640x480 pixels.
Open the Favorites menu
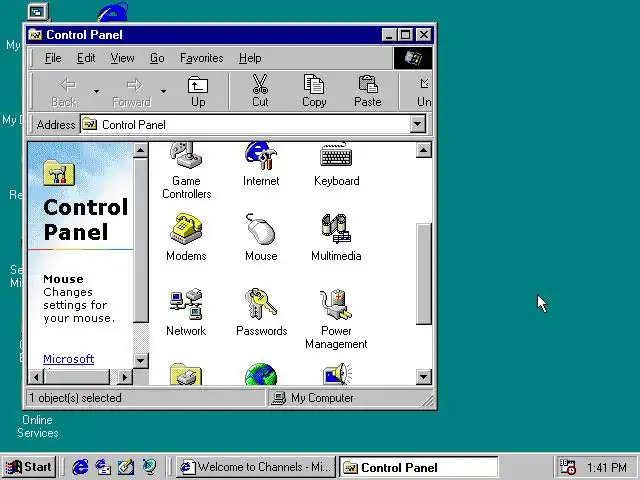pos(202,58)
